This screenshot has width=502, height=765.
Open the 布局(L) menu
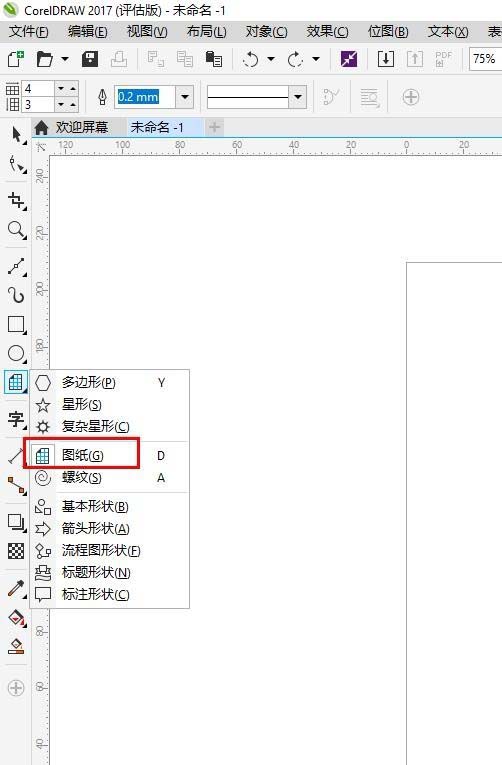(x=207, y=32)
